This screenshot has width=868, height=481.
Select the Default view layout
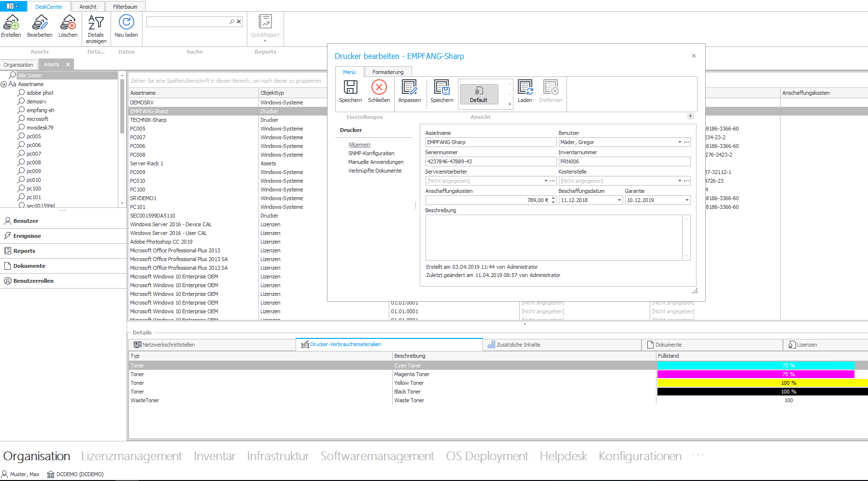coord(479,94)
